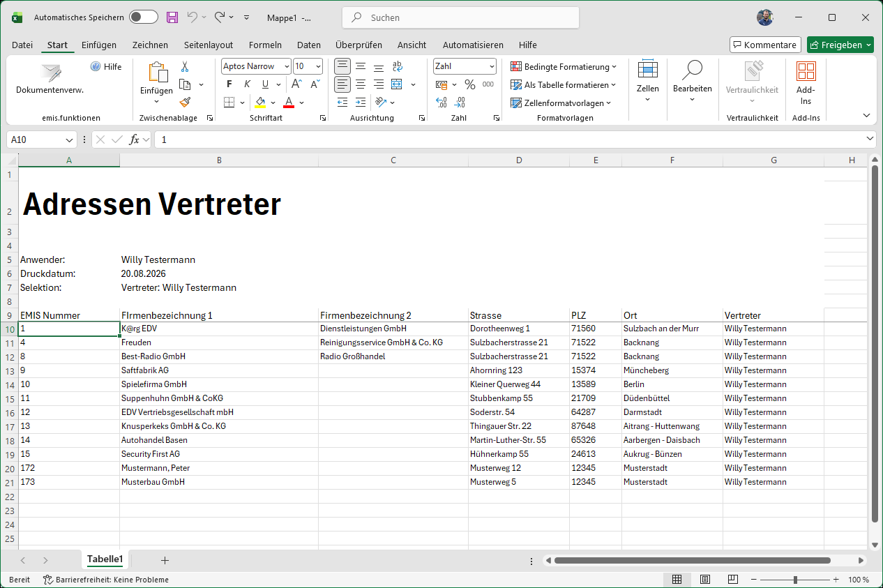Cut selection with the scissors icon
The height and width of the screenshot is (588, 883).
click(185, 67)
